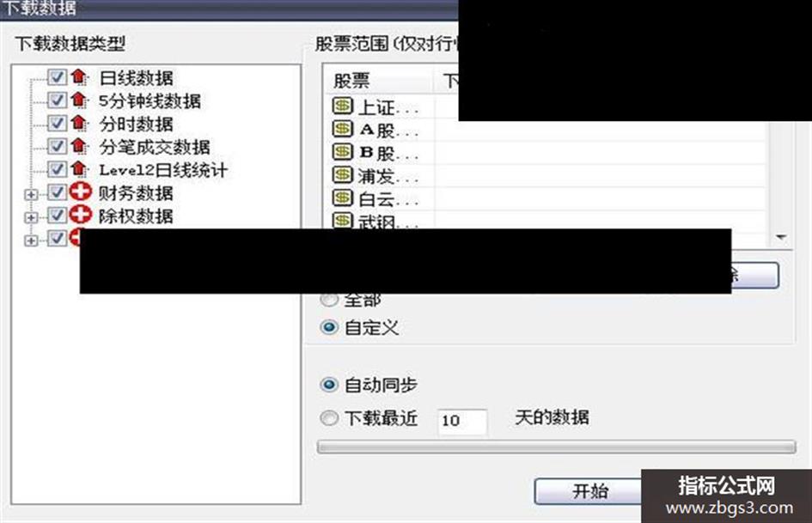Select the 上证 stock icon in list
Viewport: 812px width, 523px height.
click(x=342, y=106)
